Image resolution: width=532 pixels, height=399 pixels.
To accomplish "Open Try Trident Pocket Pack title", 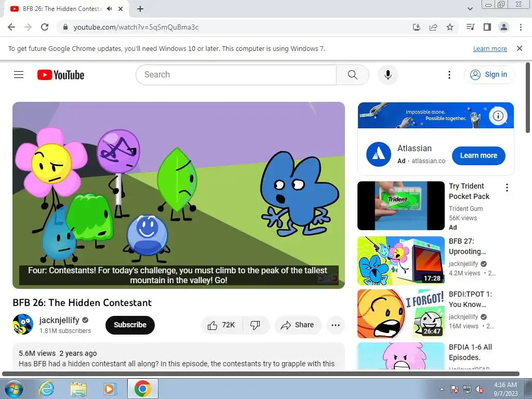I will click(x=469, y=191).
